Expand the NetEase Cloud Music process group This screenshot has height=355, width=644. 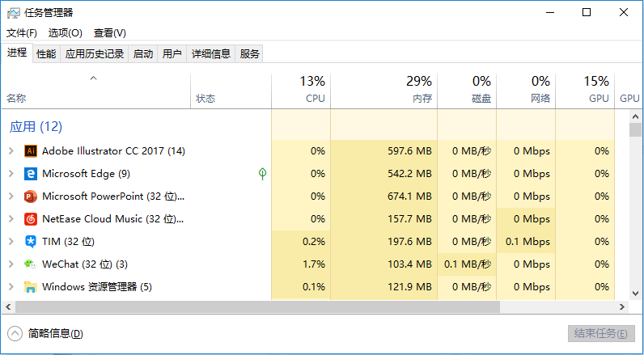11,219
